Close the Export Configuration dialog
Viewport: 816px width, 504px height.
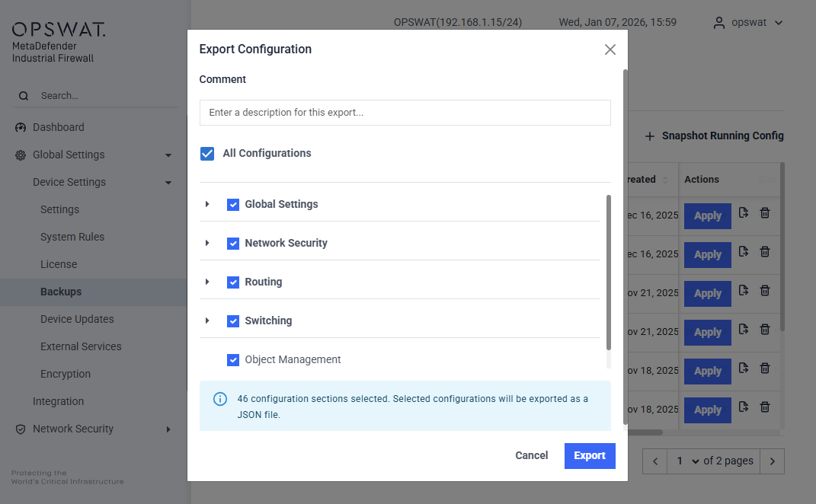610,49
